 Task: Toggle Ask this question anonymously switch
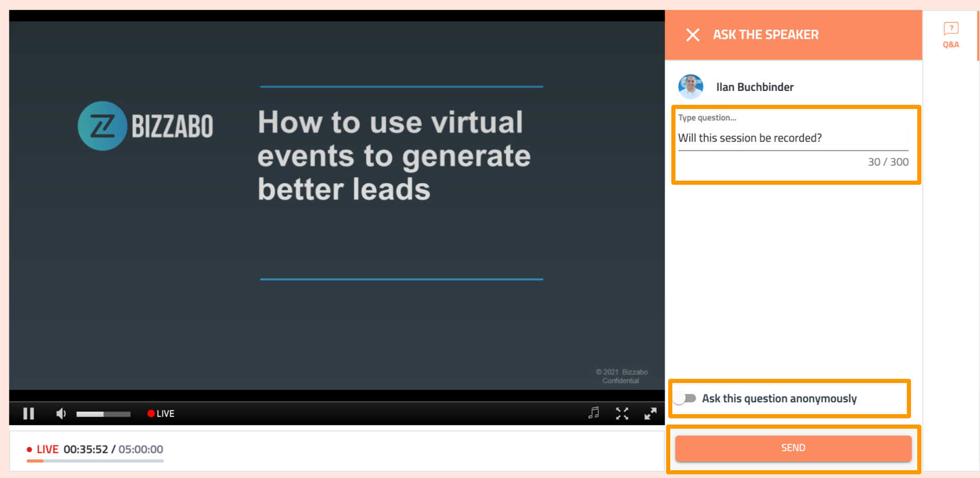point(685,399)
